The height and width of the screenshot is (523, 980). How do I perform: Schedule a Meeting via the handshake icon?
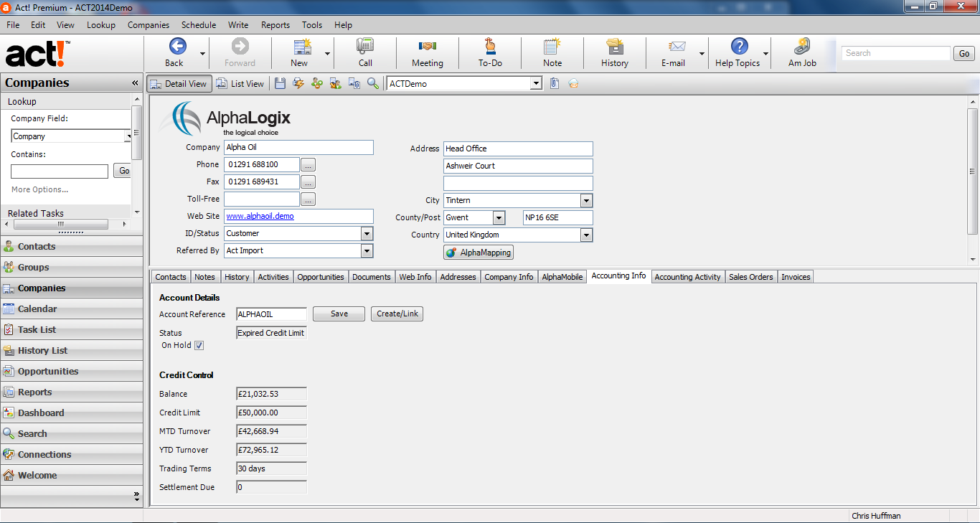(x=428, y=52)
